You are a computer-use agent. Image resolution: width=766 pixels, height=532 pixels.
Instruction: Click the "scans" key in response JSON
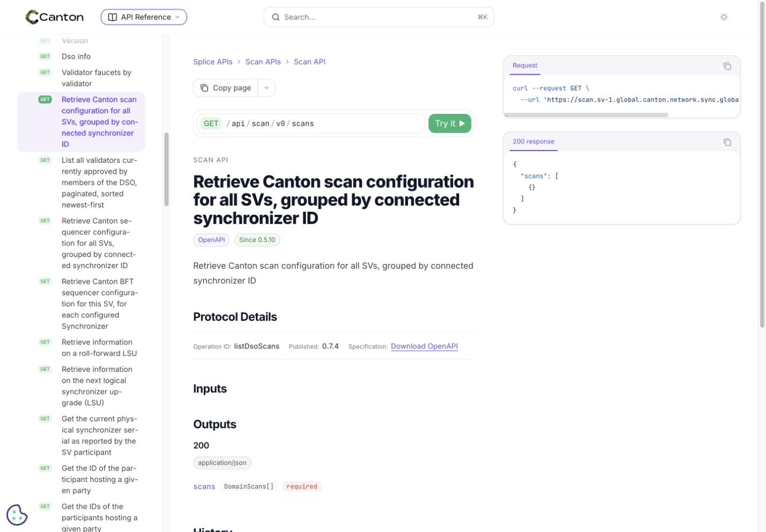tap(534, 176)
